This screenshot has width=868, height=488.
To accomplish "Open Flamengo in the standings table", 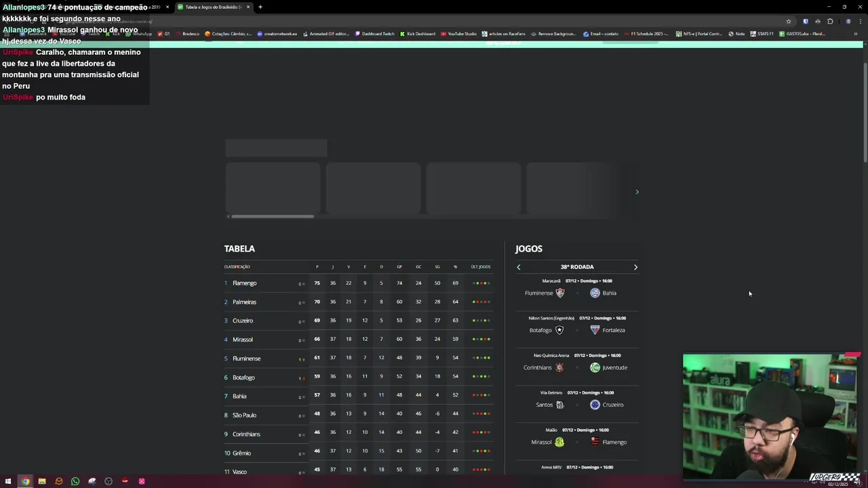I will [244, 283].
